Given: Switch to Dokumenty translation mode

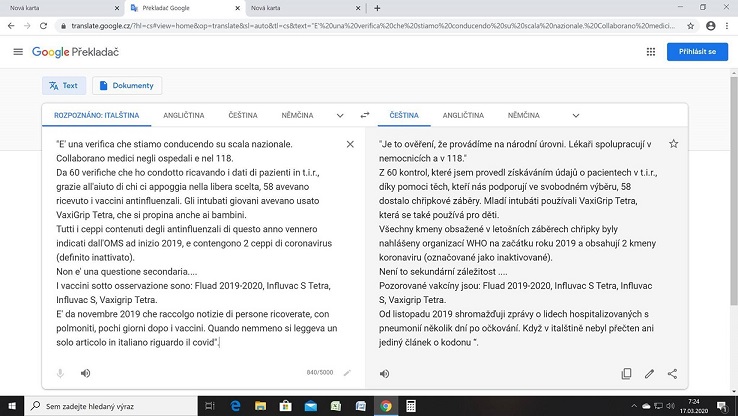Looking at the screenshot, I should click(x=127, y=85).
